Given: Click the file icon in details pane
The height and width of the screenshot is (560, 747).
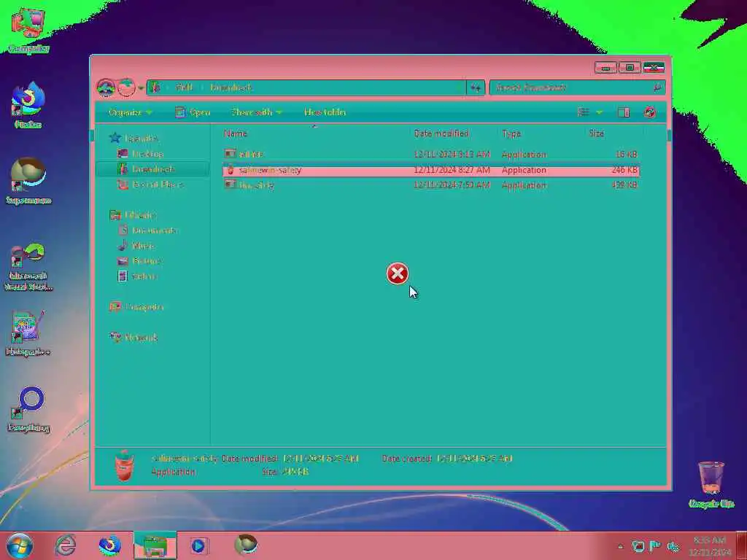Looking at the screenshot, I should [x=124, y=465].
